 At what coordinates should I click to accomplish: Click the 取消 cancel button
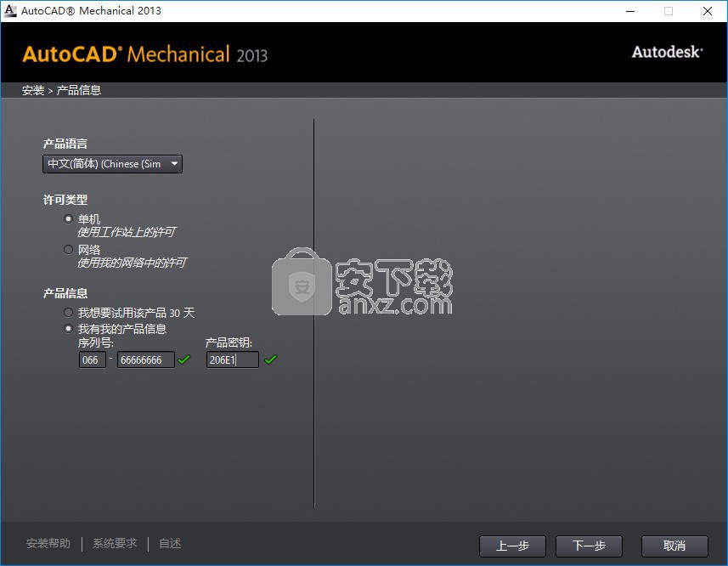coord(674,546)
